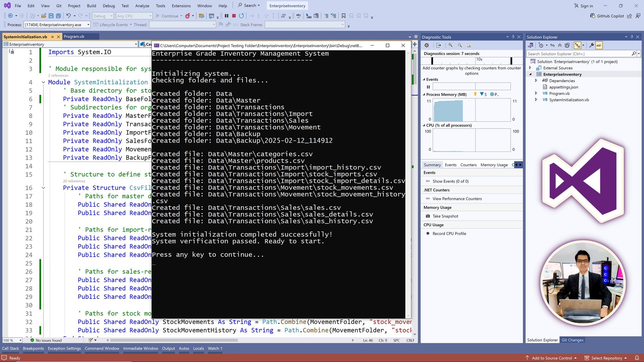Click Zoom In in Diagnostic Tools
644x362 pixels.
point(451,45)
